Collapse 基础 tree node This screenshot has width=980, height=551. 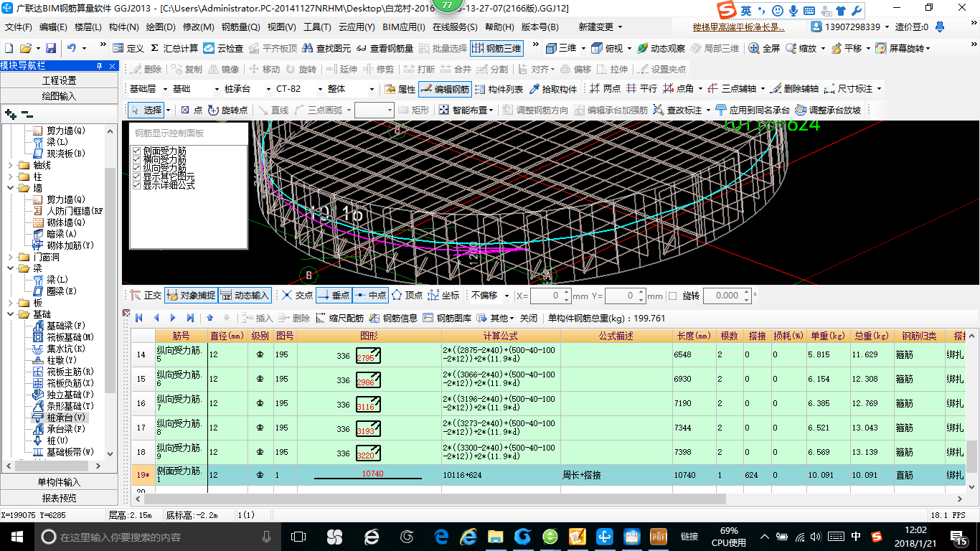coord(11,314)
